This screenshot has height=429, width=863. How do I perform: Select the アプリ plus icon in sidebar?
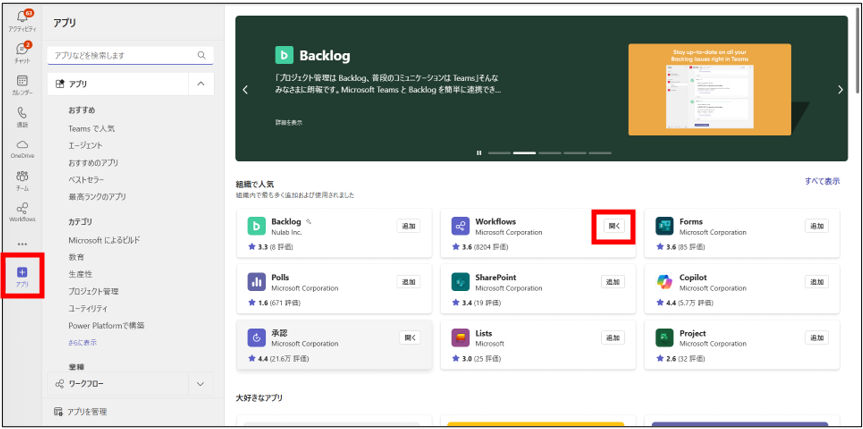tap(23, 272)
